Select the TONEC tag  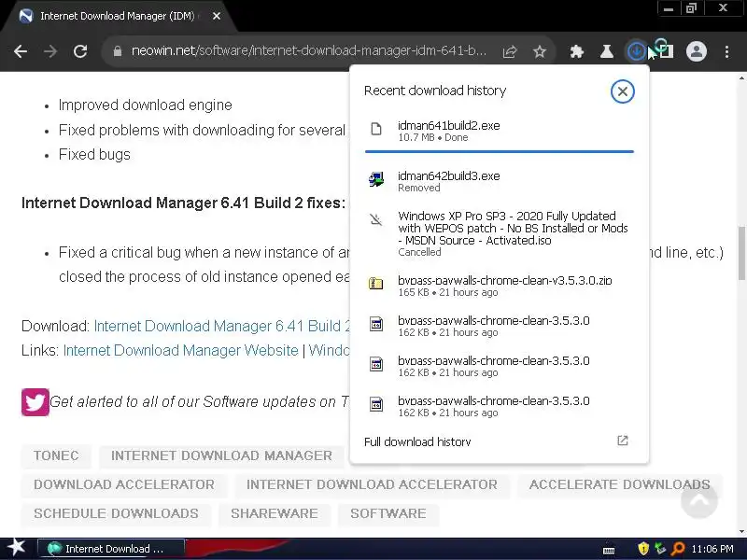point(56,455)
